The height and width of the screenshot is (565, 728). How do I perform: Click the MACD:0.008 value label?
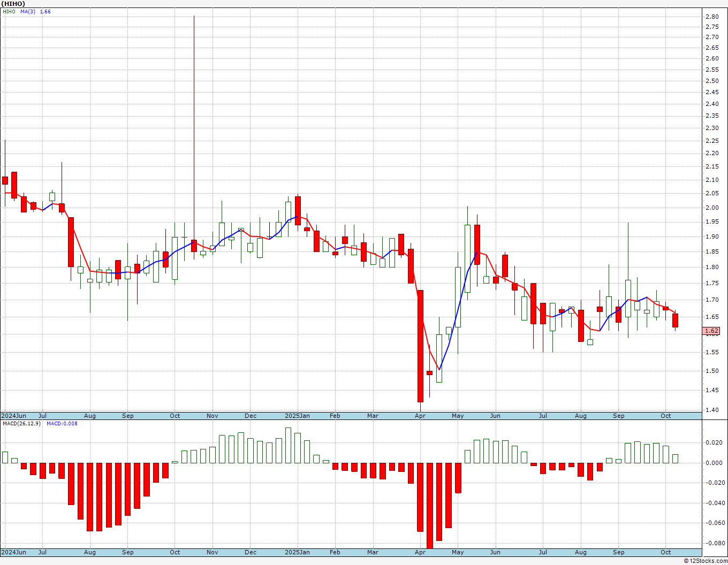click(x=62, y=424)
